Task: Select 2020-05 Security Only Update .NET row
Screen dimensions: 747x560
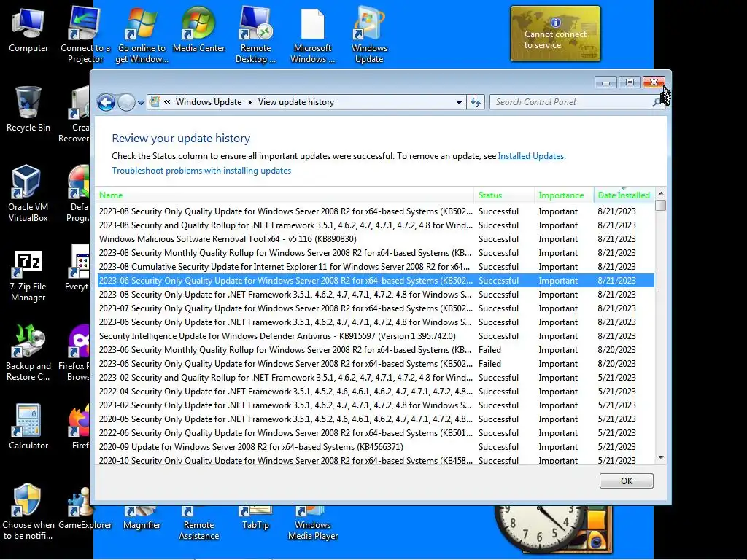Action: (x=376, y=419)
